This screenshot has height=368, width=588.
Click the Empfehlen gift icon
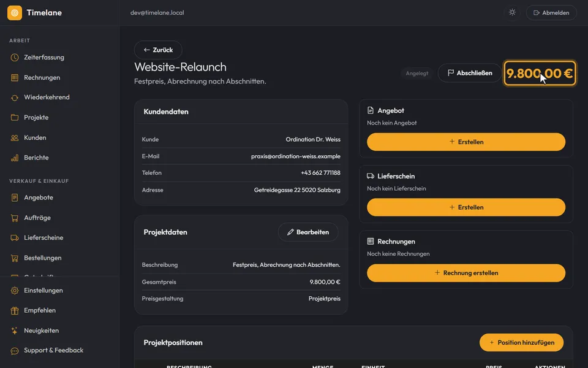click(15, 310)
